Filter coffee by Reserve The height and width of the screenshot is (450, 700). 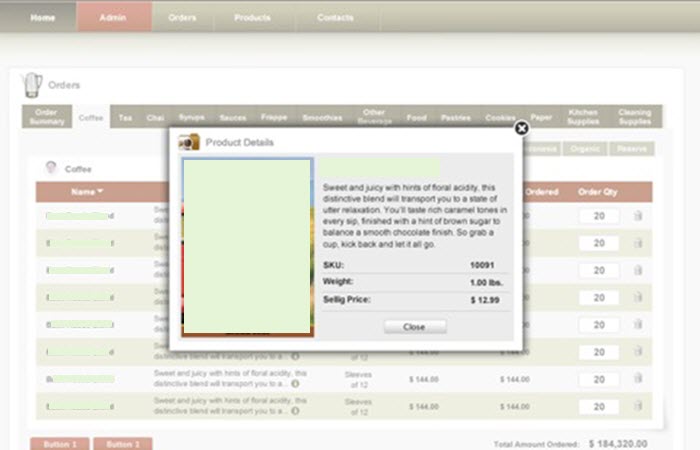tap(632, 149)
